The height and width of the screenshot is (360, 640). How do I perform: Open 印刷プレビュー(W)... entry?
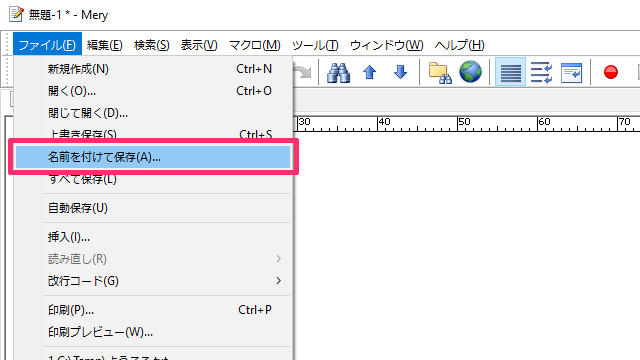[153, 332]
